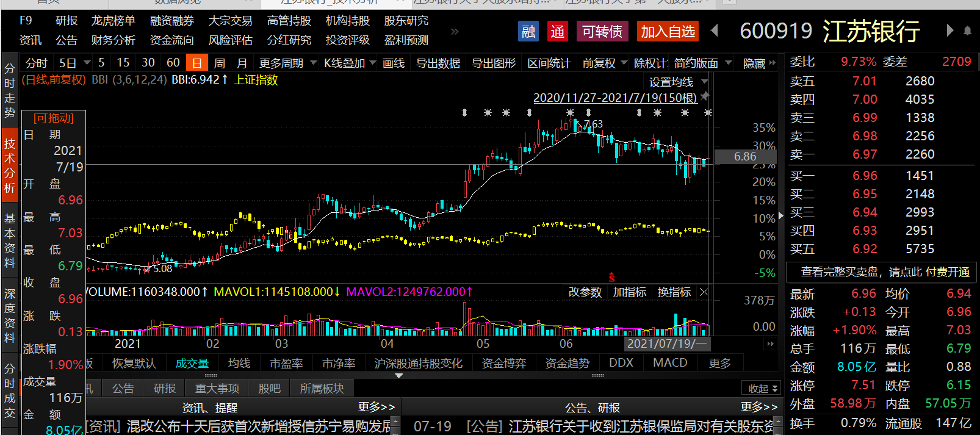The image size is (980, 435).
Task: Open the 财务分析 menu item
Action: coord(113,40)
